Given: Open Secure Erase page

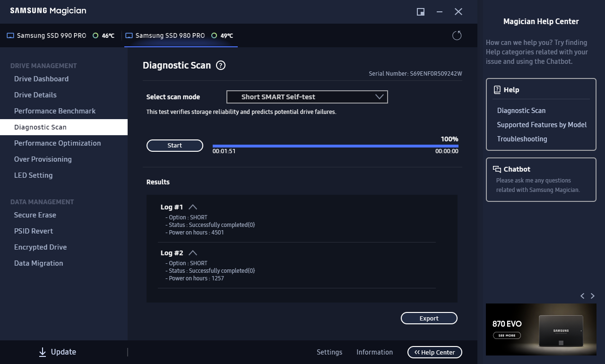Looking at the screenshot, I should 64,215.
